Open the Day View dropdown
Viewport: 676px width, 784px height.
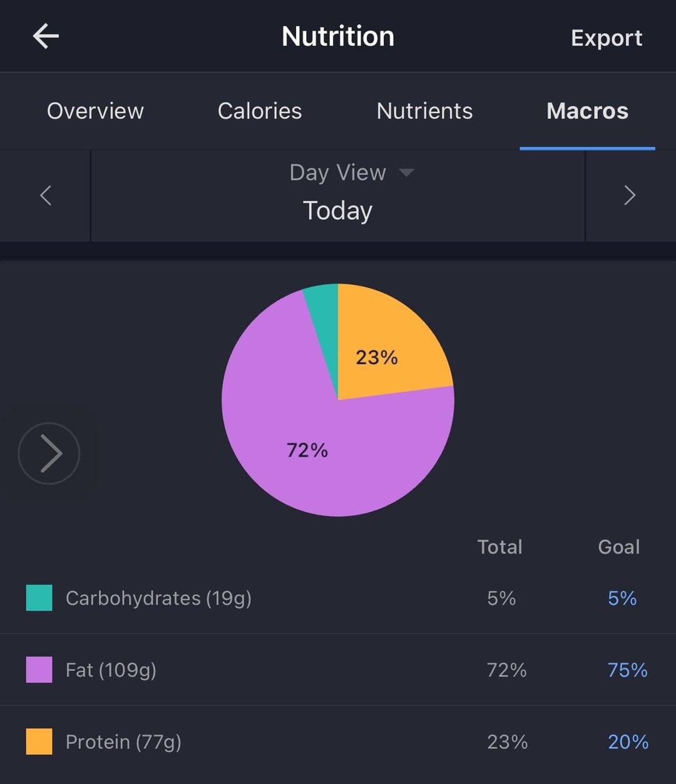coord(351,173)
